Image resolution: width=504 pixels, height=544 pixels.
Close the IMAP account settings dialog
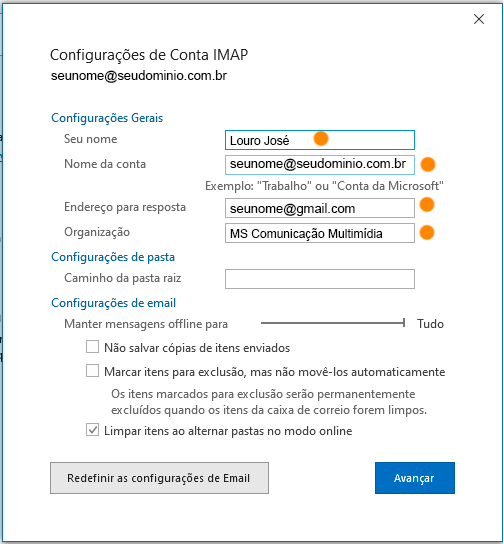(479, 19)
